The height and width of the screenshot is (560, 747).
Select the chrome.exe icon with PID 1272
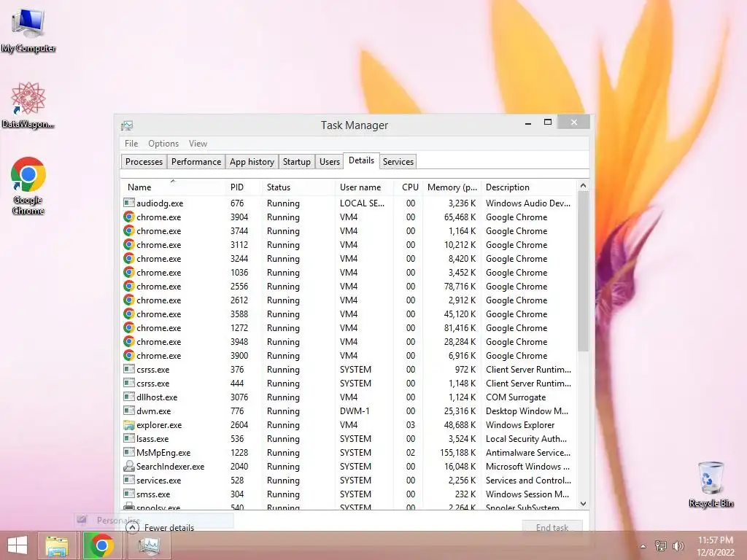tap(128, 327)
